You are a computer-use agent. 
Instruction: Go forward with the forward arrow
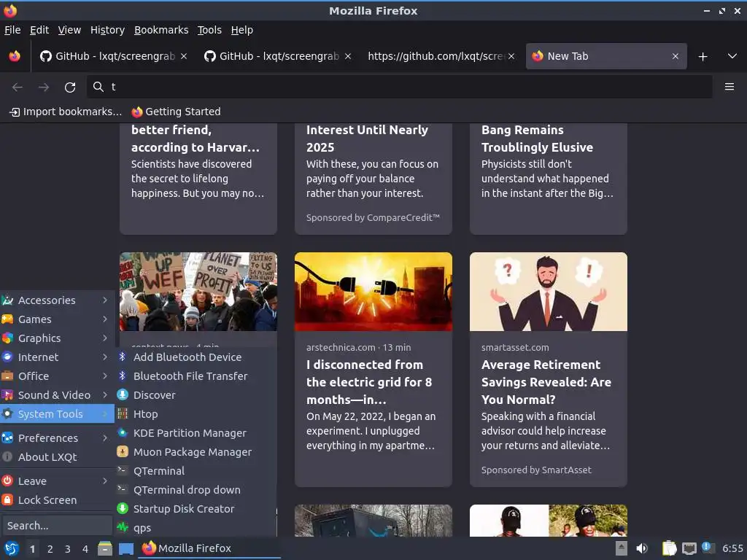(44, 87)
